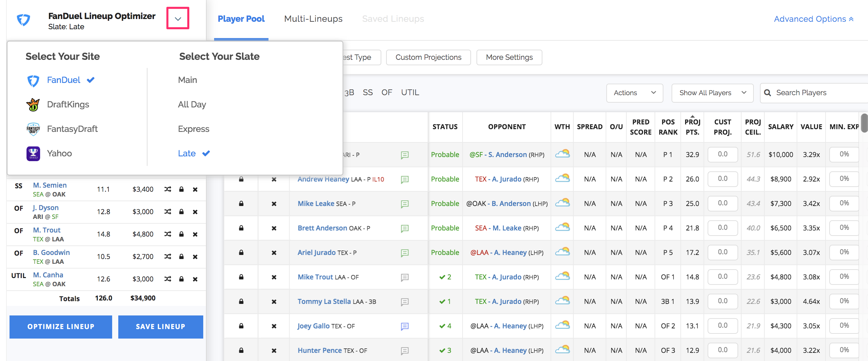Open notes icon for Tommy La Stella
This screenshot has height=361, width=868.
click(404, 302)
